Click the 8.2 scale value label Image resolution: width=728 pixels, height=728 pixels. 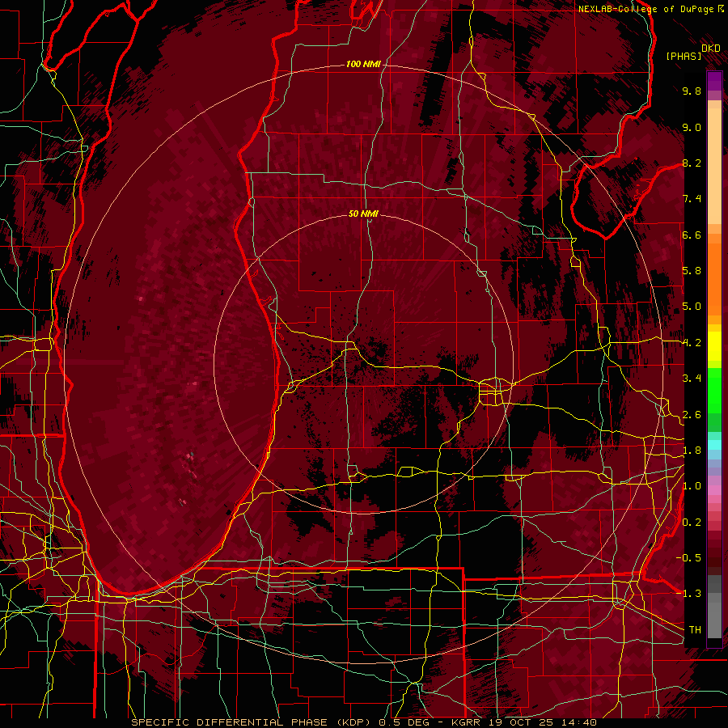point(692,163)
